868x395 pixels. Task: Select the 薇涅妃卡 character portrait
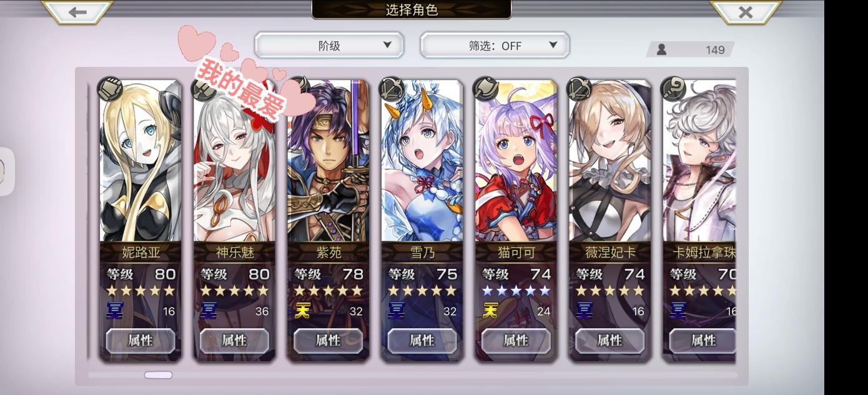point(609,162)
